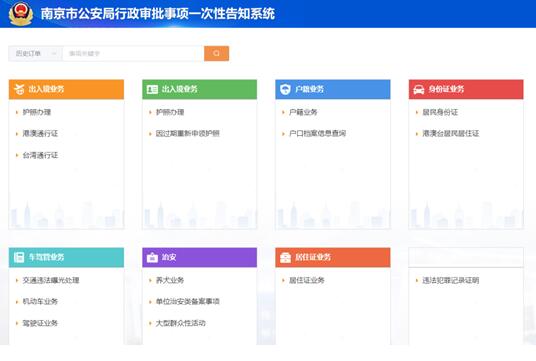The image size is (536, 361).
Task: Open 养犬业务 link
Action: click(170, 280)
